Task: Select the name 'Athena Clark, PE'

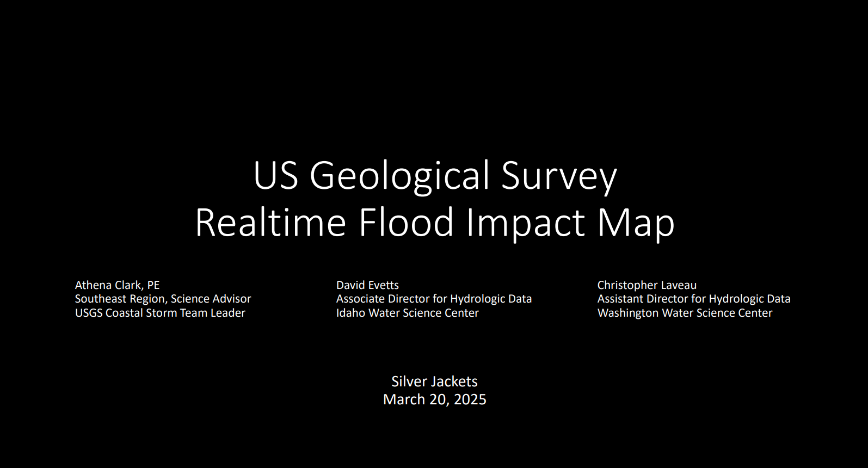Action: 117,285
